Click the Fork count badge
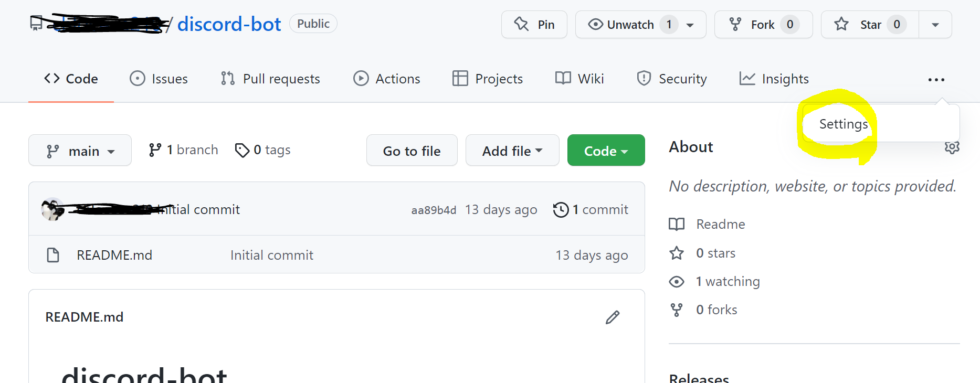Screen dimensions: 980x383 point(789,25)
